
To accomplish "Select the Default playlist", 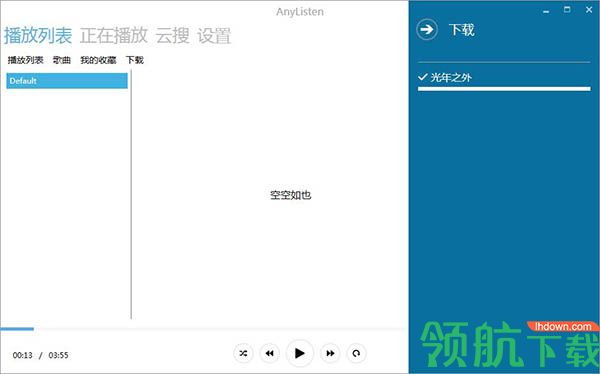I will point(67,81).
